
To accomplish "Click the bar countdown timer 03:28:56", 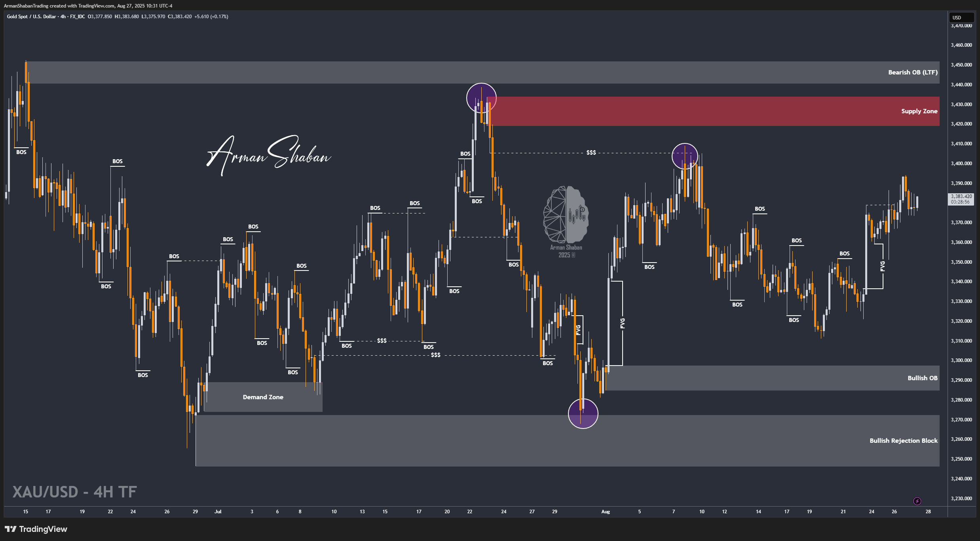I will (960, 202).
